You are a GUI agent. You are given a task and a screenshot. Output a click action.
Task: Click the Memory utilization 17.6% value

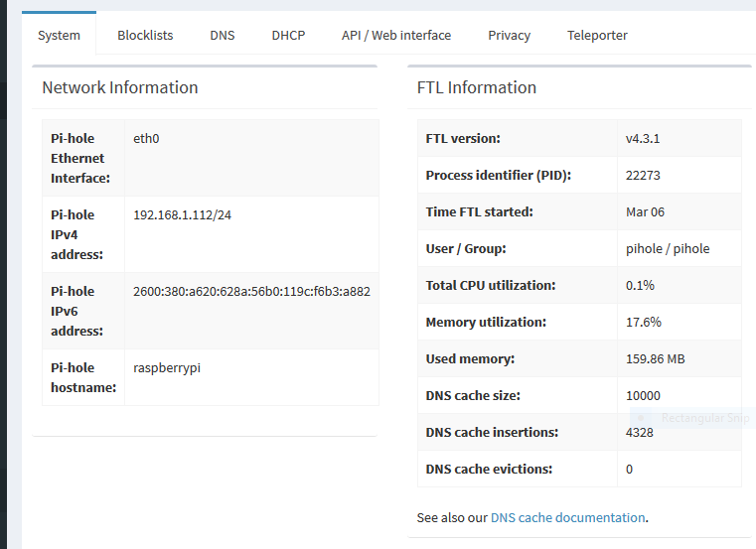[644, 322]
